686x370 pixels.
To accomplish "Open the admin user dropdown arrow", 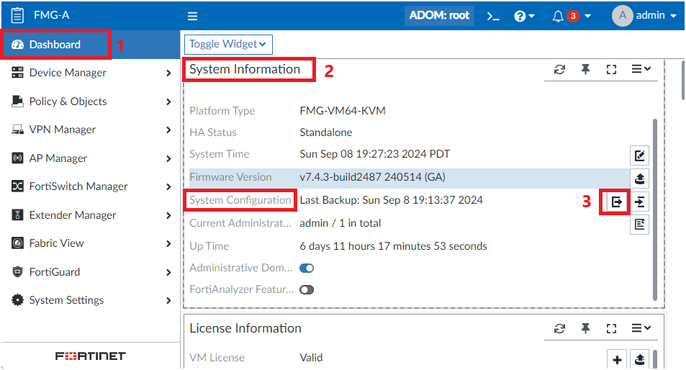I will coord(673,16).
